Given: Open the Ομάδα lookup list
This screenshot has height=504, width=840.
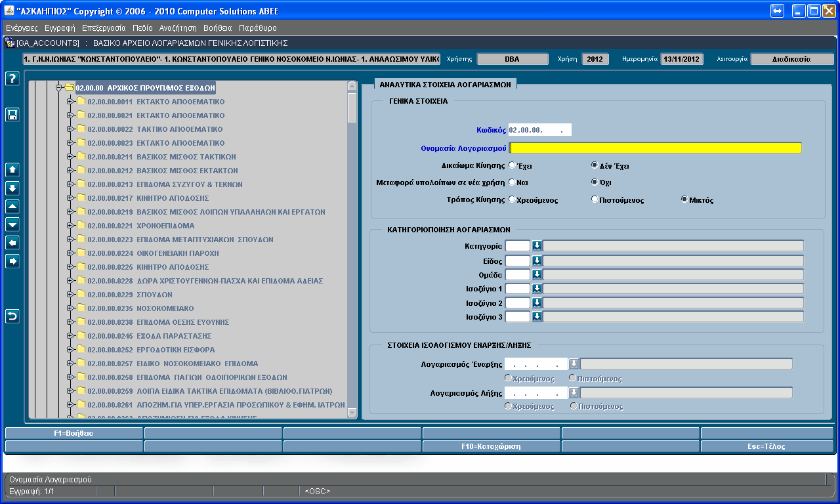Looking at the screenshot, I should [x=537, y=274].
